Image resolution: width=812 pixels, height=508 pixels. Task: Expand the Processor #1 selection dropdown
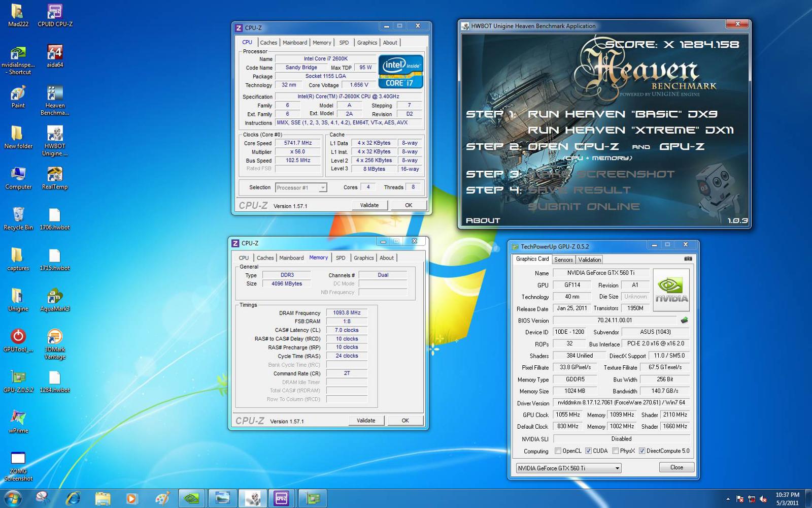tap(322, 187)
